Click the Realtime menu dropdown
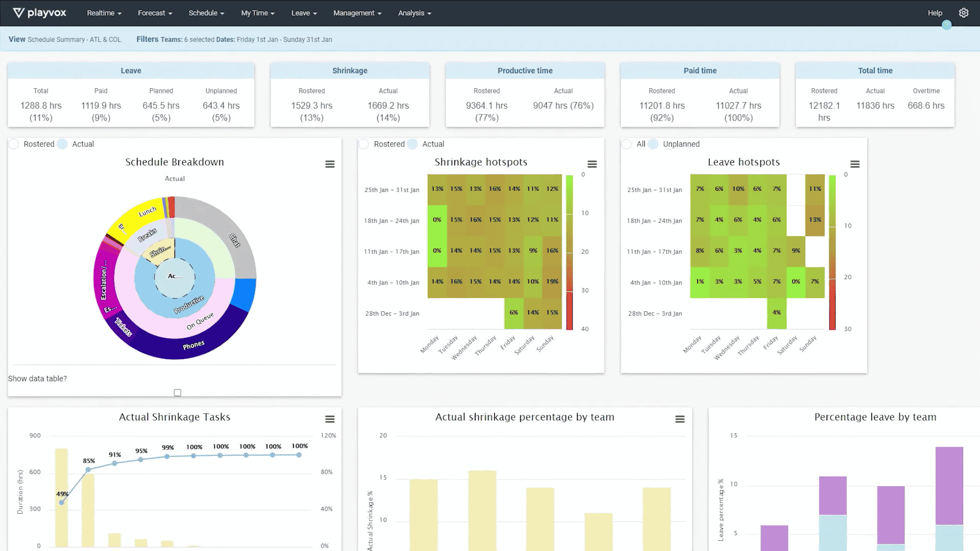Image resolution: width=980 pixels, height=551 pixels. point(104,13)
